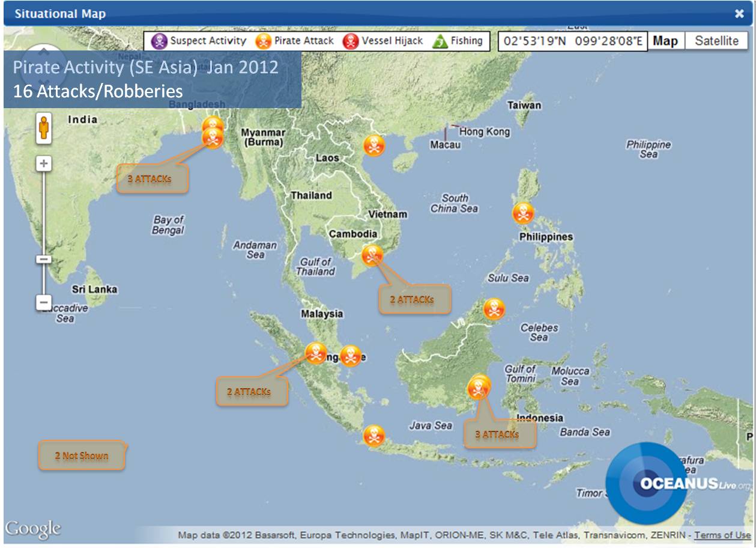
Task: Click the Taiwan map label
Action: point(524,105)
